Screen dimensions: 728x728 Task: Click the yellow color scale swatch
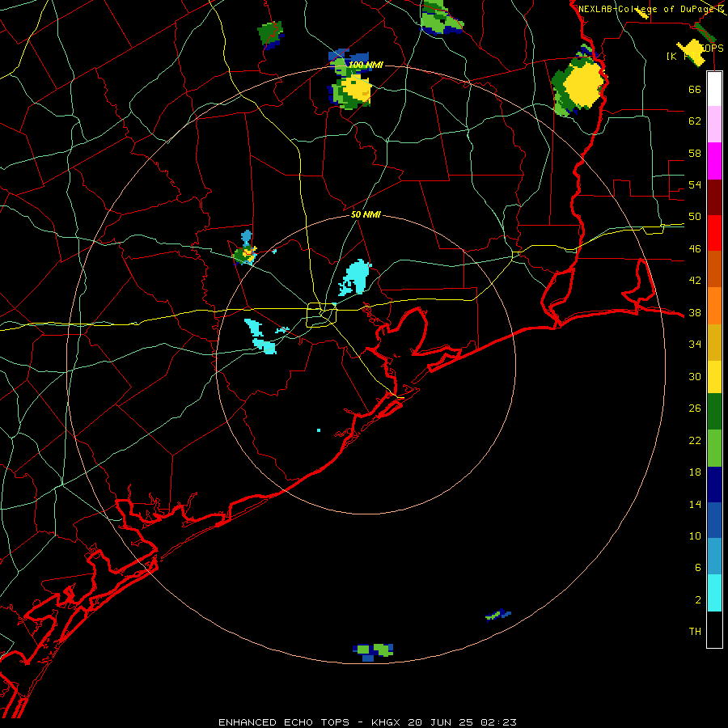(714, 376)
